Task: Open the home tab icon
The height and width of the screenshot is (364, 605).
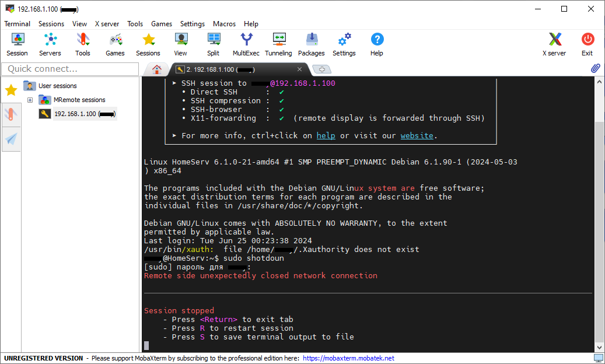Action: pyautogui.click(x=157, y=69)
